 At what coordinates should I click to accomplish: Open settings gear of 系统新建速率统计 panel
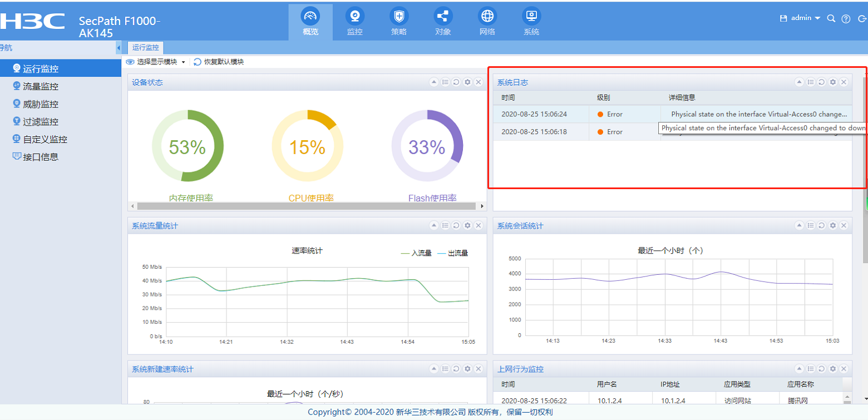pyautogui.click(x=467, y=369)
